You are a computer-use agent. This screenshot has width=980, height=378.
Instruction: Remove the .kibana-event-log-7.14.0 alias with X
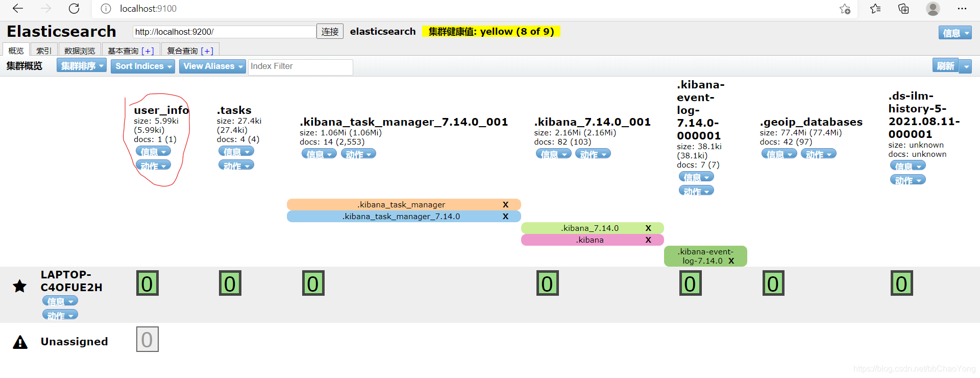[x=731, y=261]
